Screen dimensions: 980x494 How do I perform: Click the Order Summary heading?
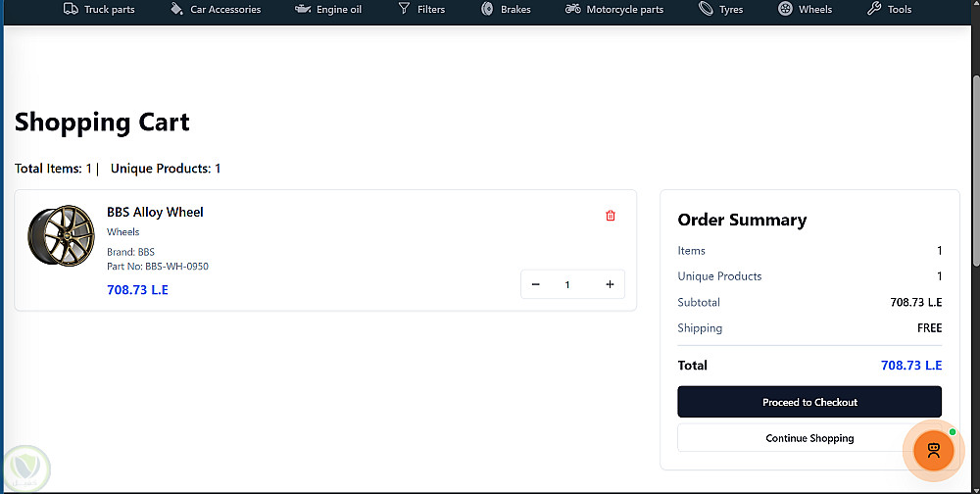[742, 221]
